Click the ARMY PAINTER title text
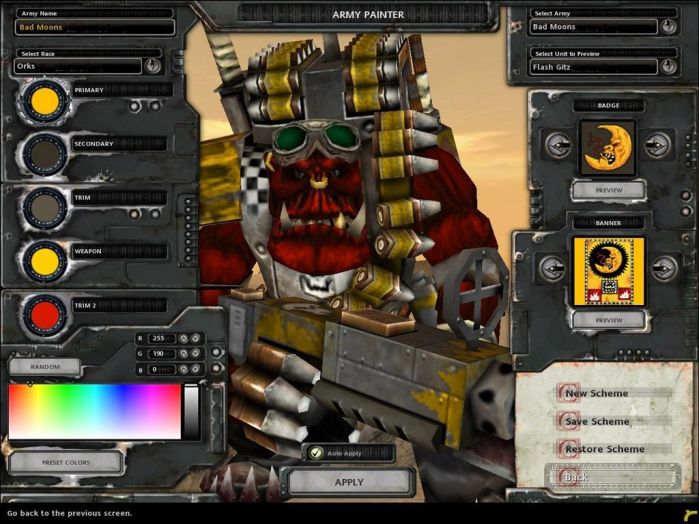 [x=368, y=15]
